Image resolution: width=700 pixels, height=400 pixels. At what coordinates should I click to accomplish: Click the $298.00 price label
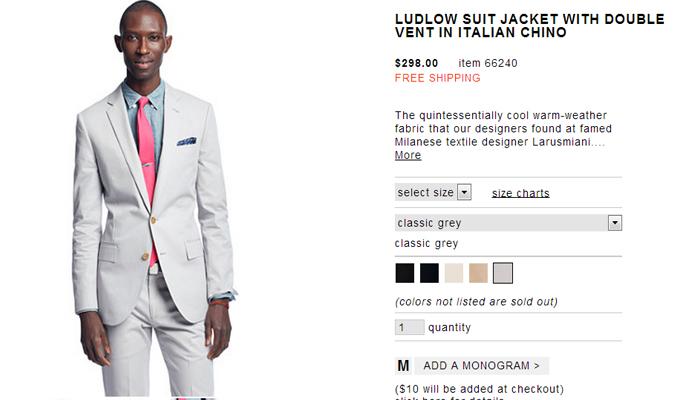point(417,63)
